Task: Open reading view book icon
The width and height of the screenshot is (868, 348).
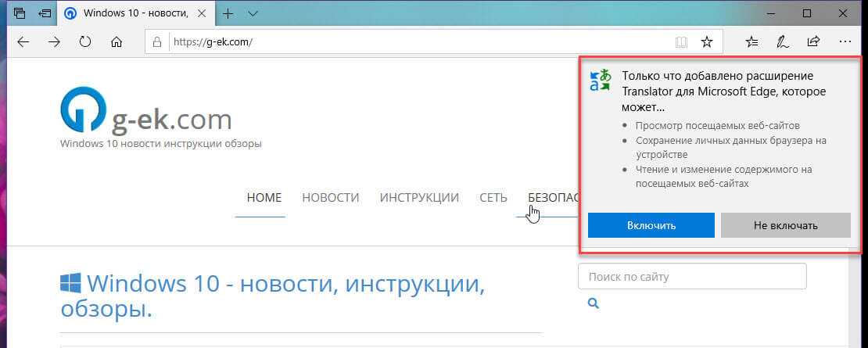Action: coord(681,42)
